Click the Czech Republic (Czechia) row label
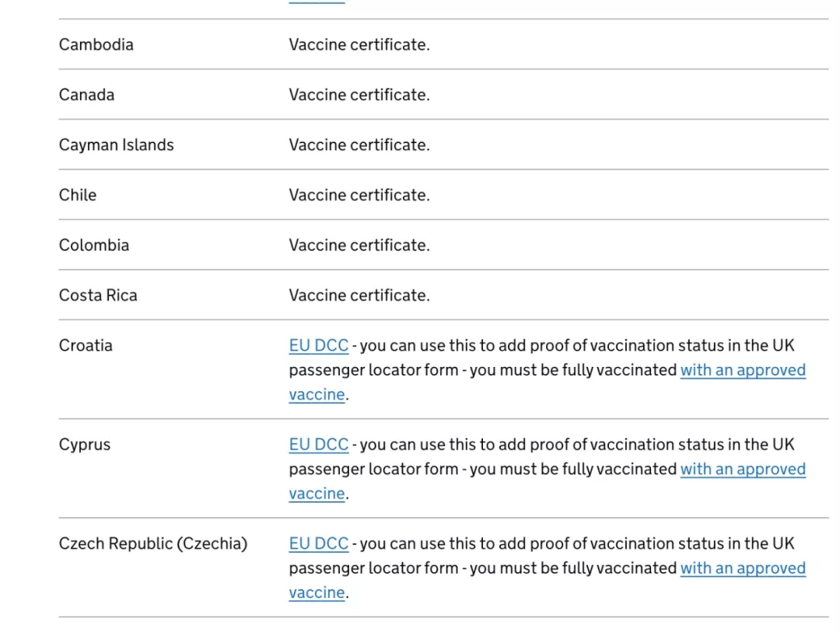The height and width of the screenshot is (632, 840). [153, 543]
